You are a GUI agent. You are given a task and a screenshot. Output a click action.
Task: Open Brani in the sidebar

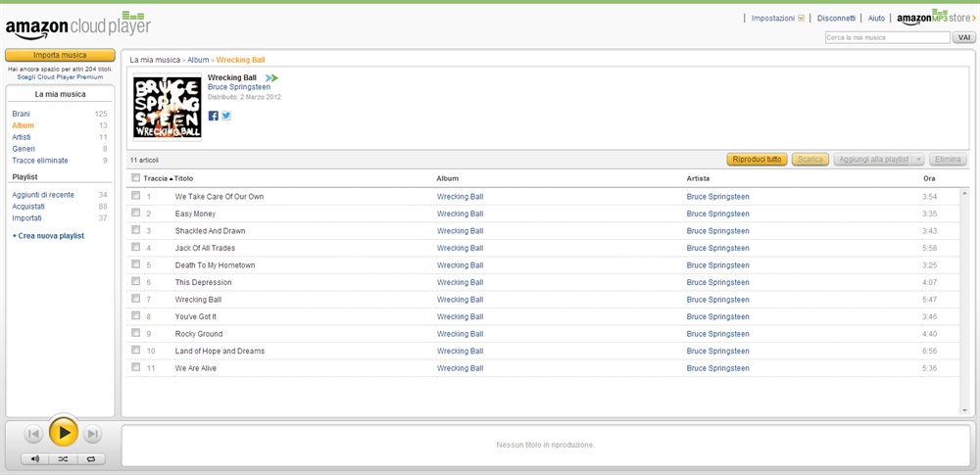coord(21,114)
